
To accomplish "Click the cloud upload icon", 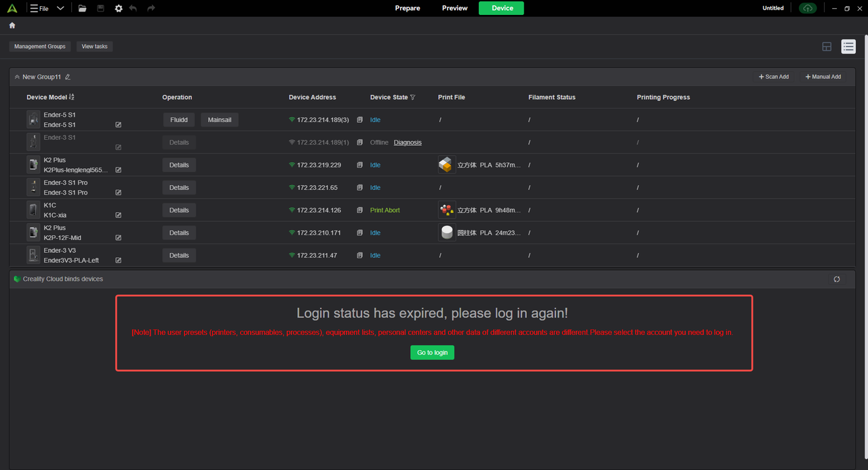I will pyautogui.click(x=807, y=8).
